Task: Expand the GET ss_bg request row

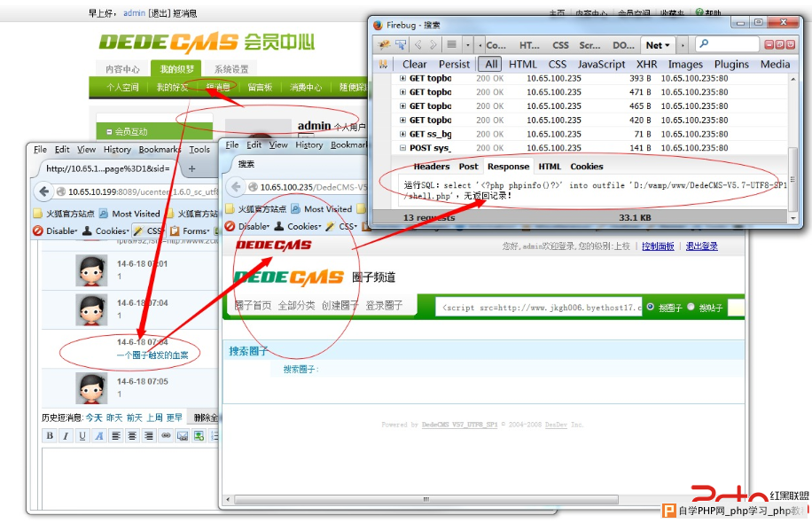Action: pos(402,134)
